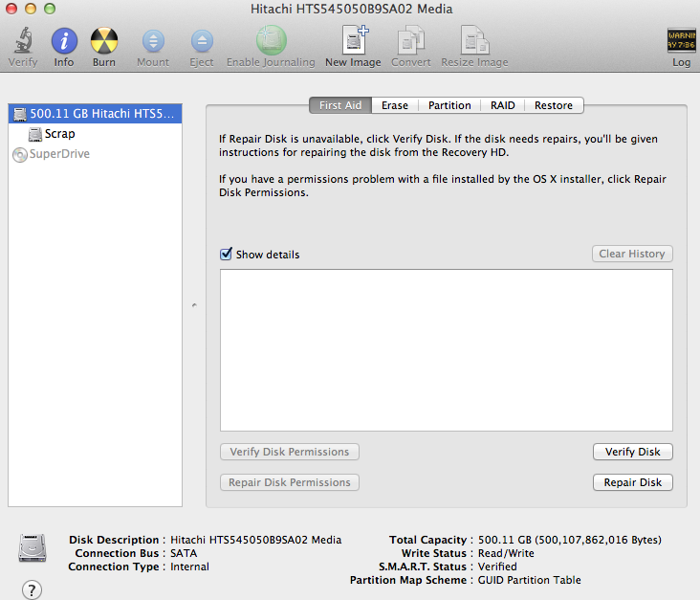Click the yellow minimize window button
The image size is (700, 600).
31,9
